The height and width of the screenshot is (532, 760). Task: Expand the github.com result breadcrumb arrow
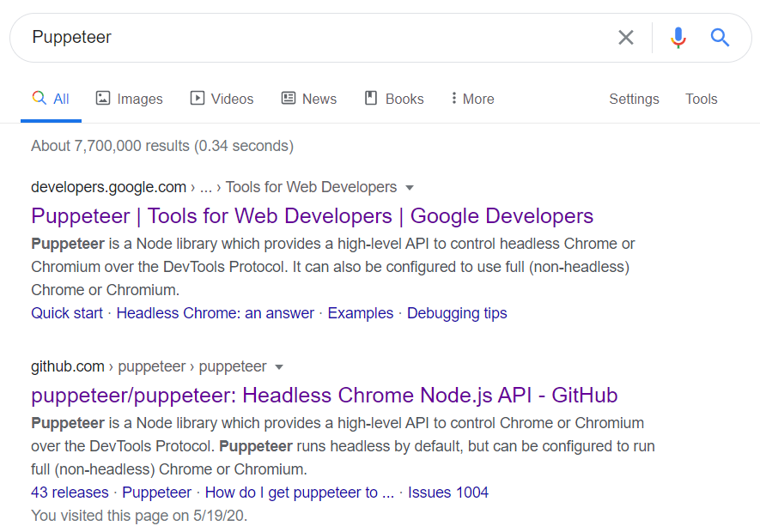(279, 366)
